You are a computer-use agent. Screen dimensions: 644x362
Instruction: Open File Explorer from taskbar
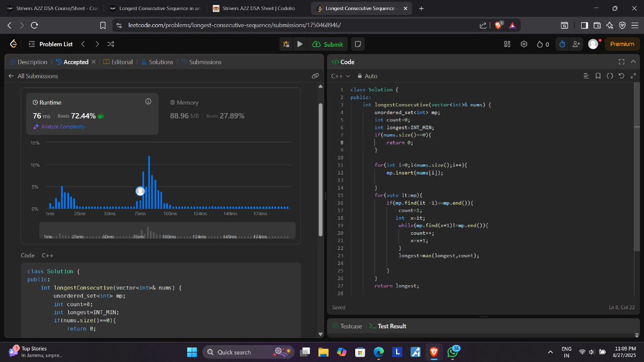323,352
